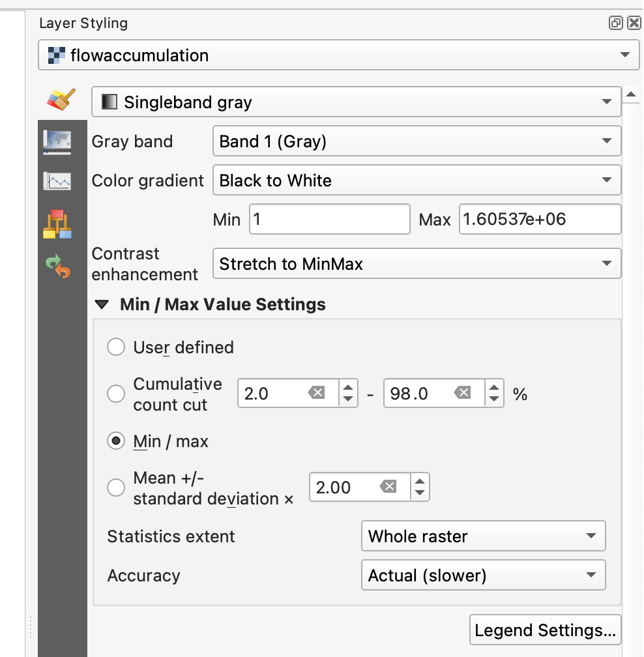Collapse Min / Max Value Settings section
The image size is (644, 657).
tap(102, 304)
